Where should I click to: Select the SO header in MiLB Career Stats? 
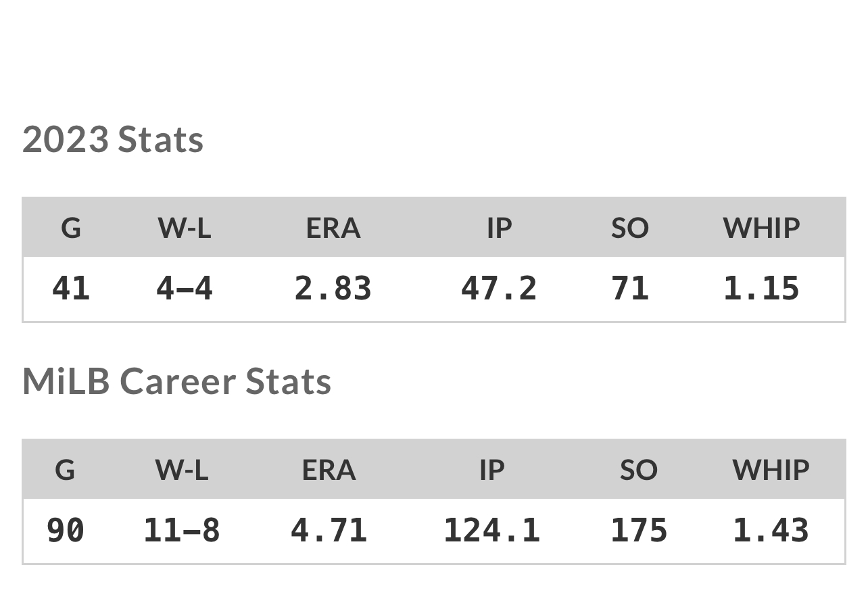click(639, 470)
